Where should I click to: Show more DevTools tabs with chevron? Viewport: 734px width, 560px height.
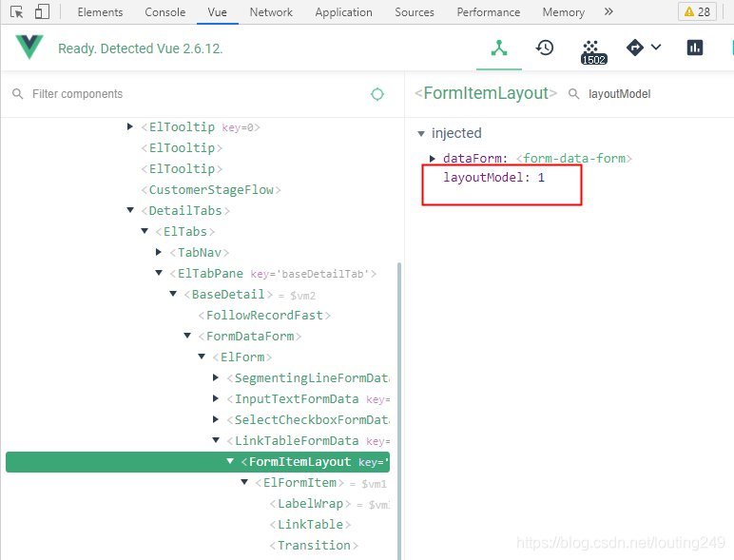pos(608,12)
